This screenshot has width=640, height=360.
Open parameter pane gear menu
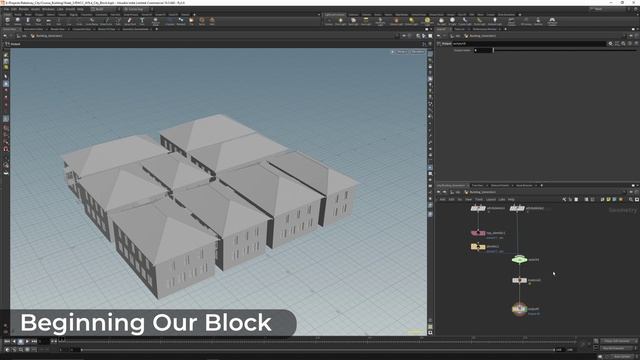point(610,43)
